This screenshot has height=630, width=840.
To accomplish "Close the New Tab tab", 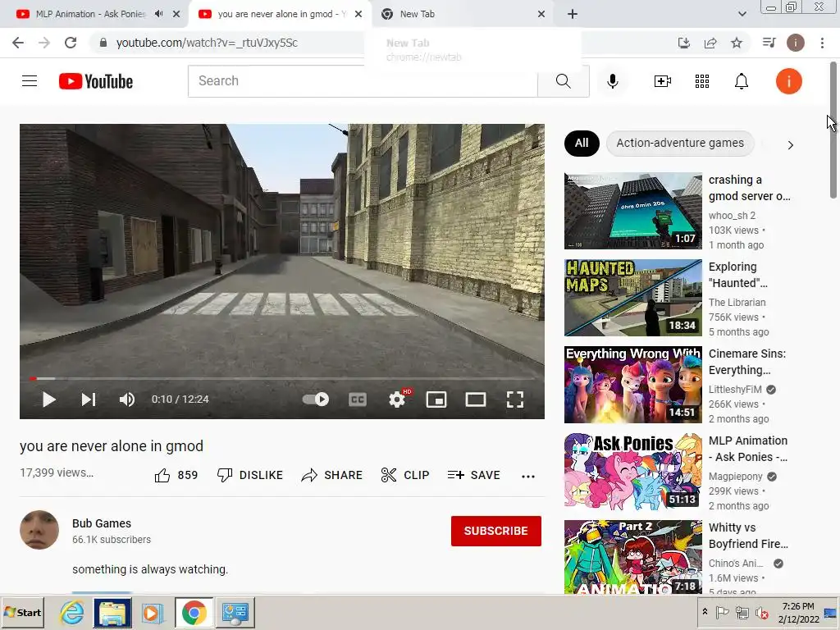I will click(x=541, y=15).
